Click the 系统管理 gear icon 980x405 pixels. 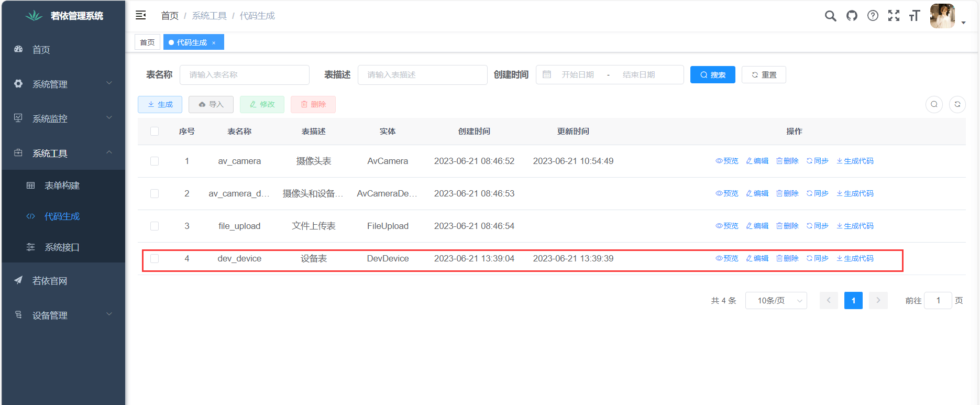click(18, 83)
